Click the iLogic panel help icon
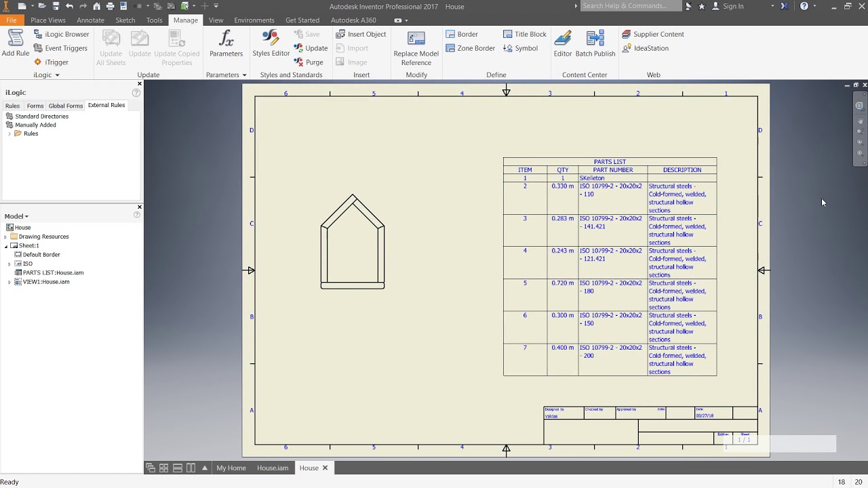 click(x=136, y=92)
